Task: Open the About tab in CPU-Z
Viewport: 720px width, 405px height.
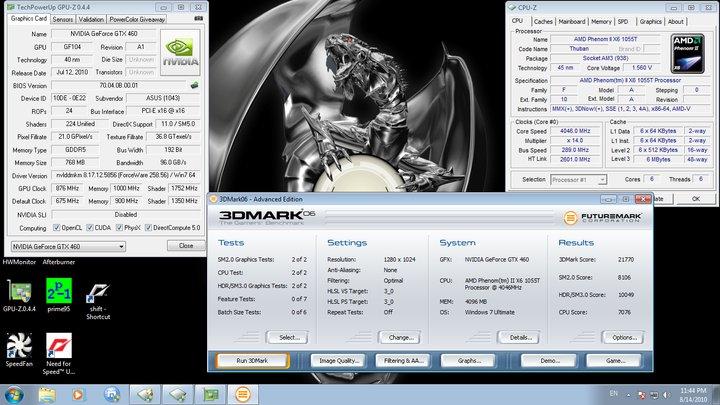Action: pyautogui.click(x=675, y=22)
